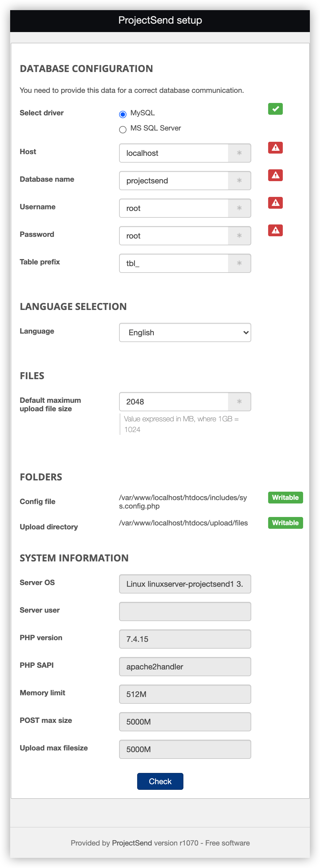Click the PHP version field showing 7.4.15

tap(185, 639)
